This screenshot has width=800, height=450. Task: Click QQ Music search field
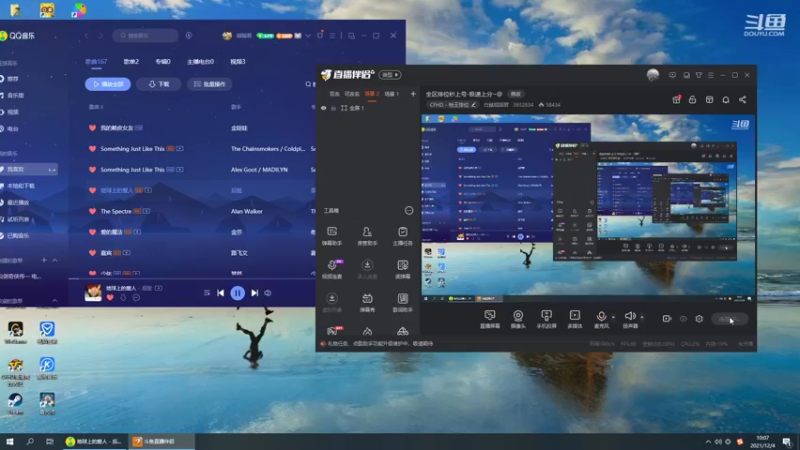click(145, 35)
